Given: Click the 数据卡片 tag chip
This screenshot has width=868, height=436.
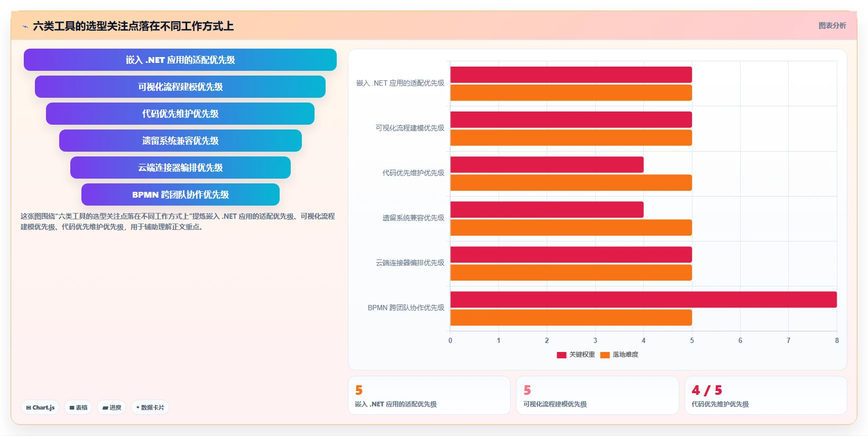Looking at the screenshot, I should (150, 407).
